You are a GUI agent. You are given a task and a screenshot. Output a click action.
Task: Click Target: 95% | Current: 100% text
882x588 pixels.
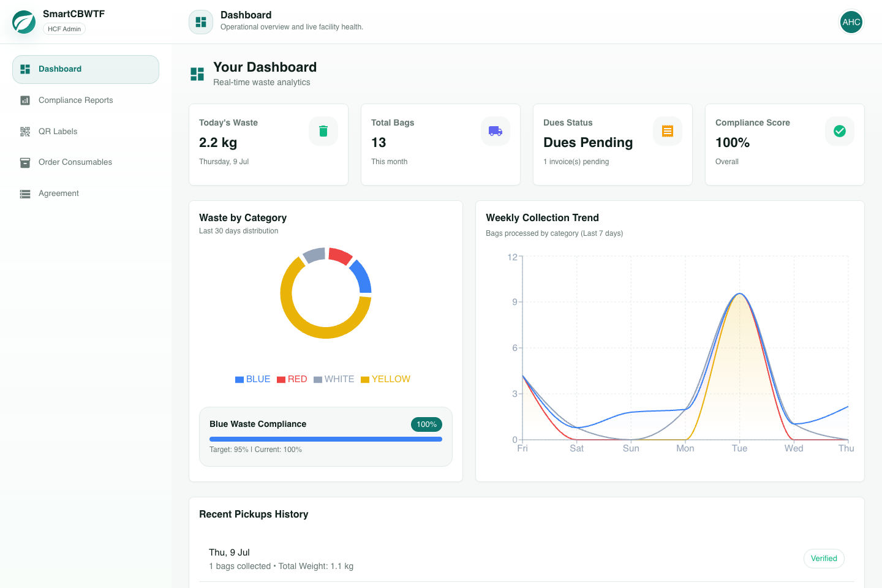(x=255, y=450)
